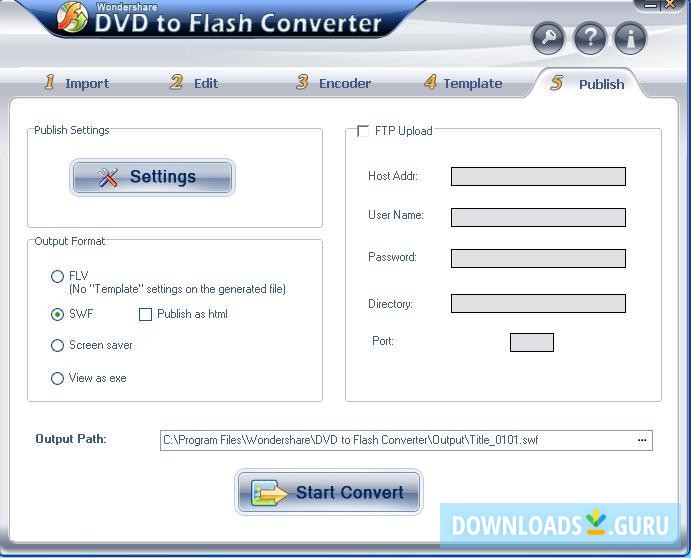Click Start Convert button

tap(329, 492)
